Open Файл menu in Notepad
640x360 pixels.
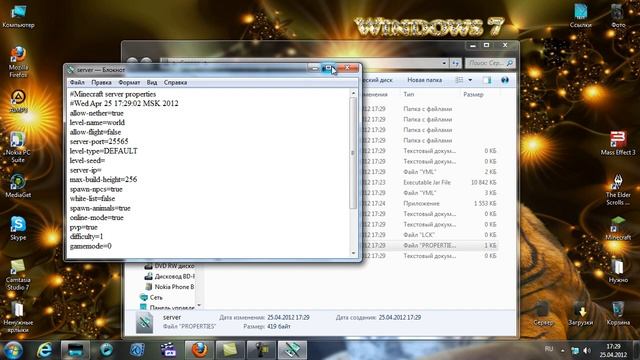point(77,82)
